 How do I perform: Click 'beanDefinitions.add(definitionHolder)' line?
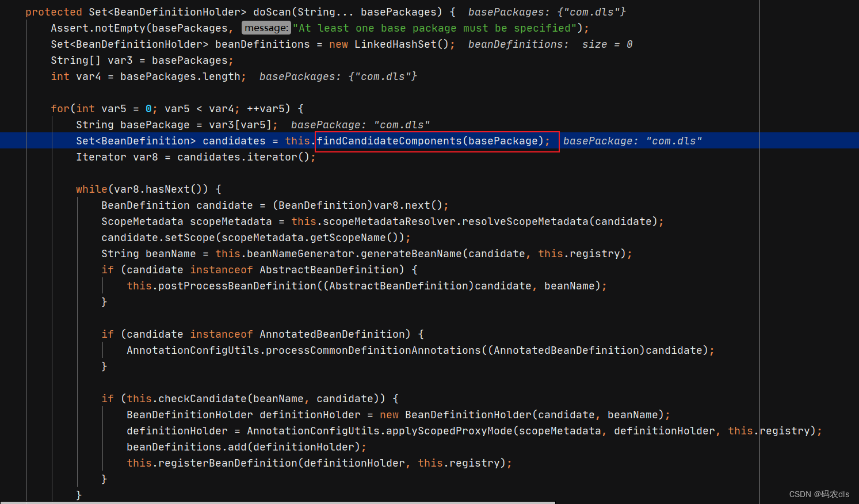(x=246, y=447)
